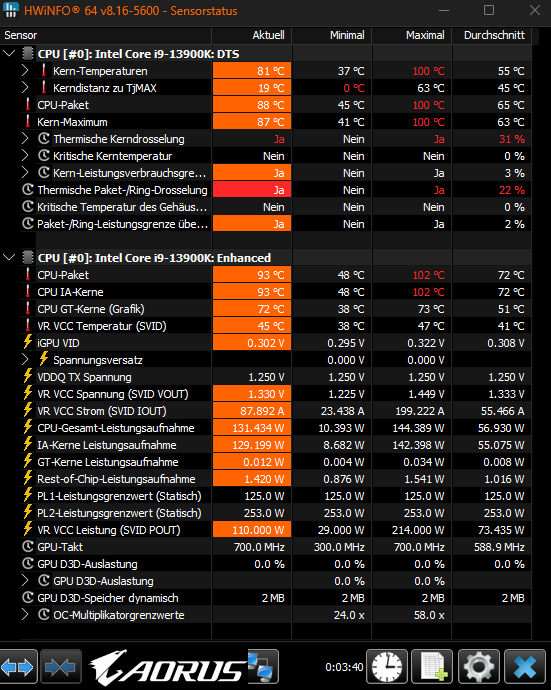Expand Thermische Kerndrosselung entry
551x690 pixels.
[25, 139]
